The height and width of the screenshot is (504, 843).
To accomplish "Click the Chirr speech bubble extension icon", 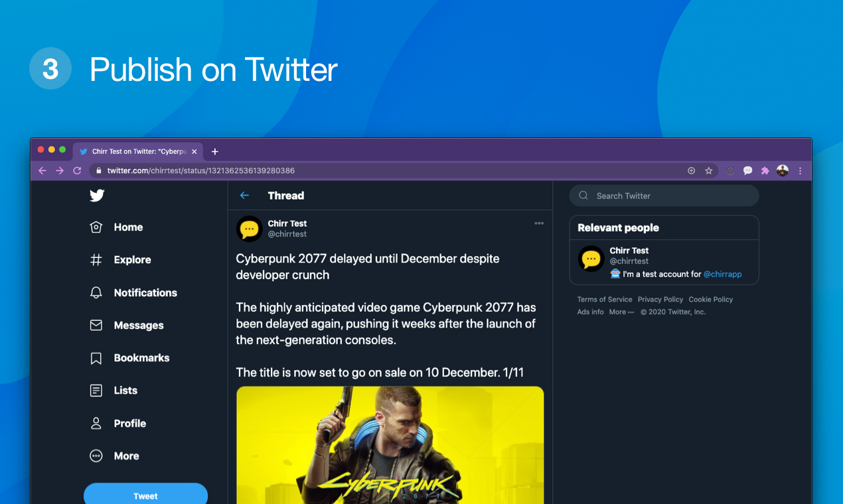I will point(747,170).
